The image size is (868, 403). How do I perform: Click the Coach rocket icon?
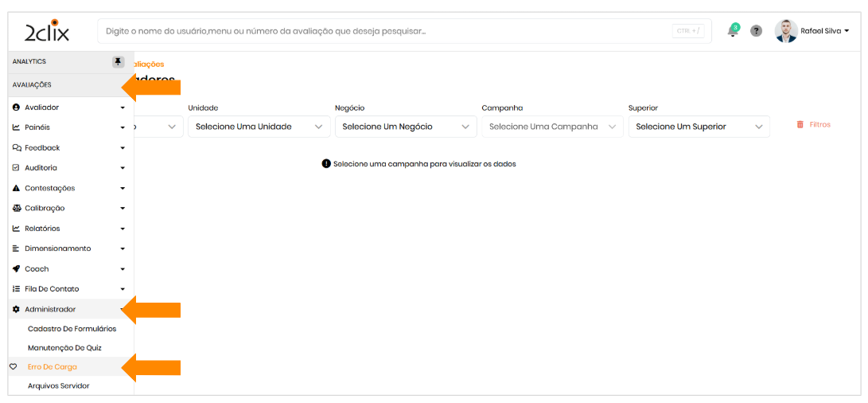(x=16, y=269)
